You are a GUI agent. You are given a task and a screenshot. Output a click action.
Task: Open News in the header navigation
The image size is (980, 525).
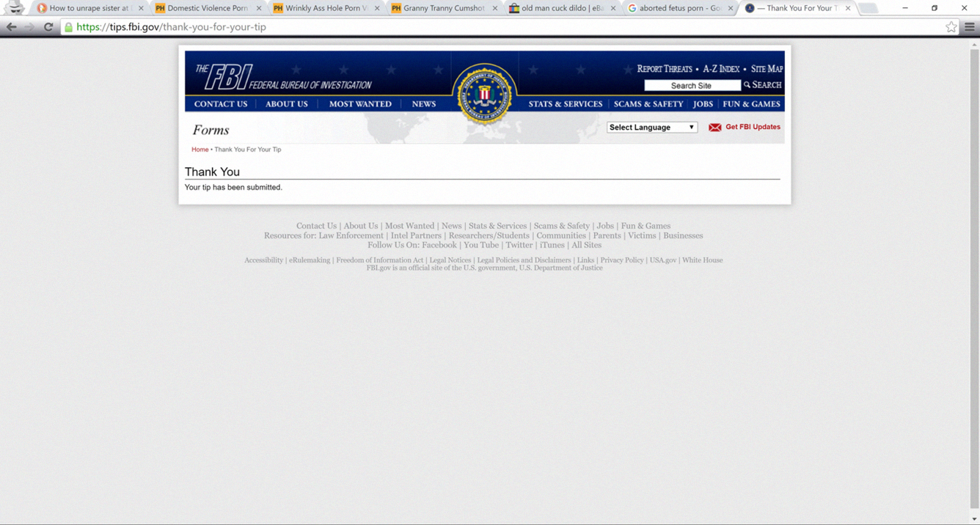pos(424,104)
